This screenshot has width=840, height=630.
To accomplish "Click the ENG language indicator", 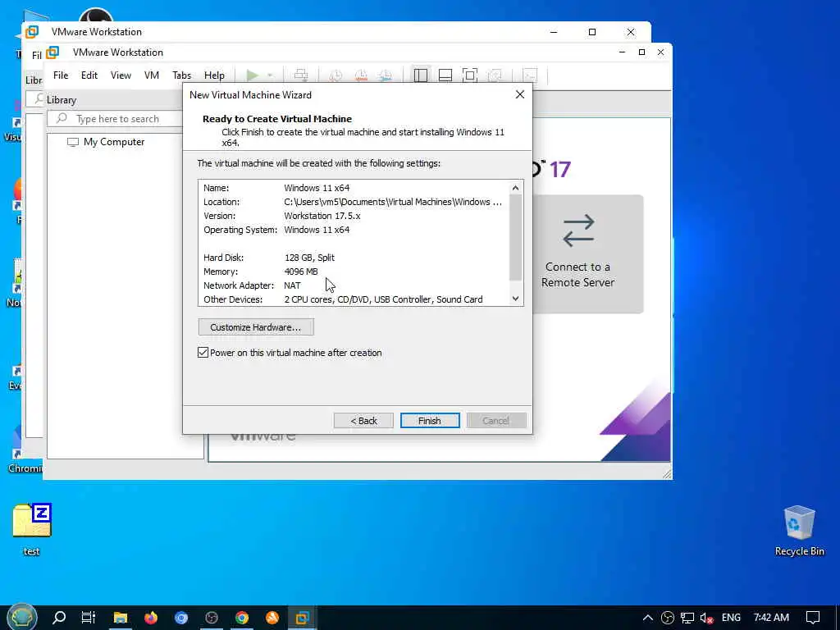I will tap(731, 618).
